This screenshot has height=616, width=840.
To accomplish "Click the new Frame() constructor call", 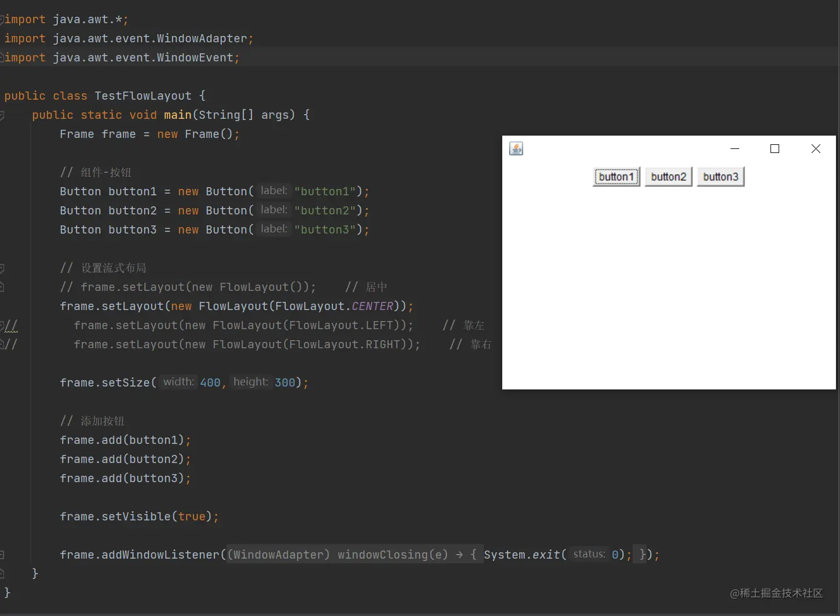I will click(x=195, y=134).
